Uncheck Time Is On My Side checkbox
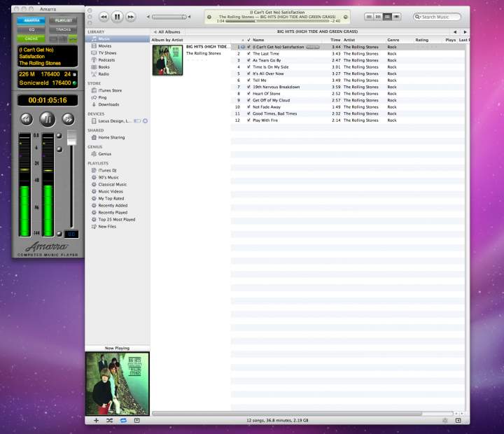 [x=248, y=67]
